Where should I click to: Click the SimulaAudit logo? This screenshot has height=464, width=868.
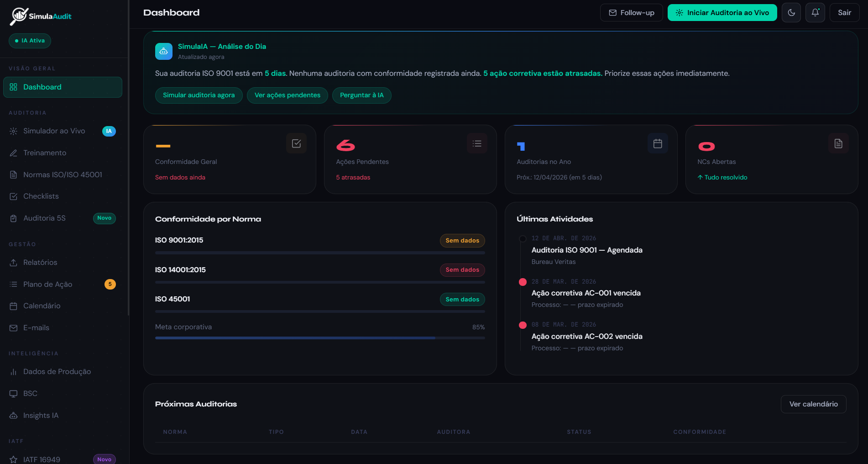point(41,16)
